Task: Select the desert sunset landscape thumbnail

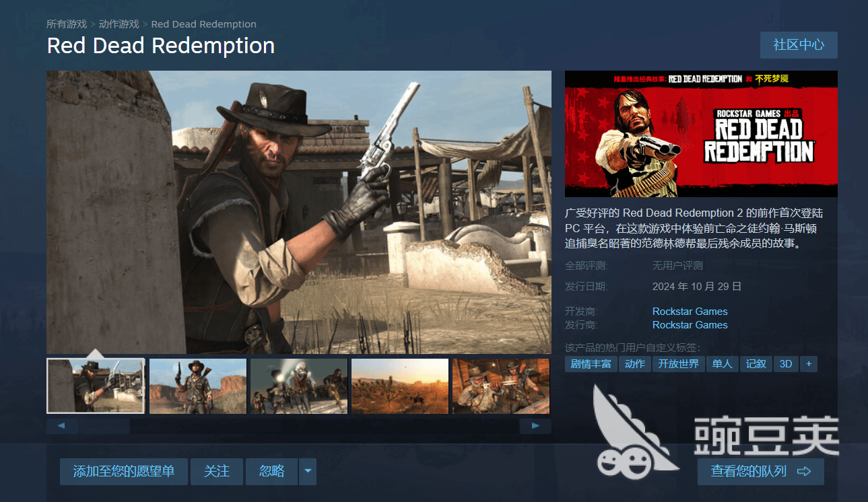Action: coord(400,386)
